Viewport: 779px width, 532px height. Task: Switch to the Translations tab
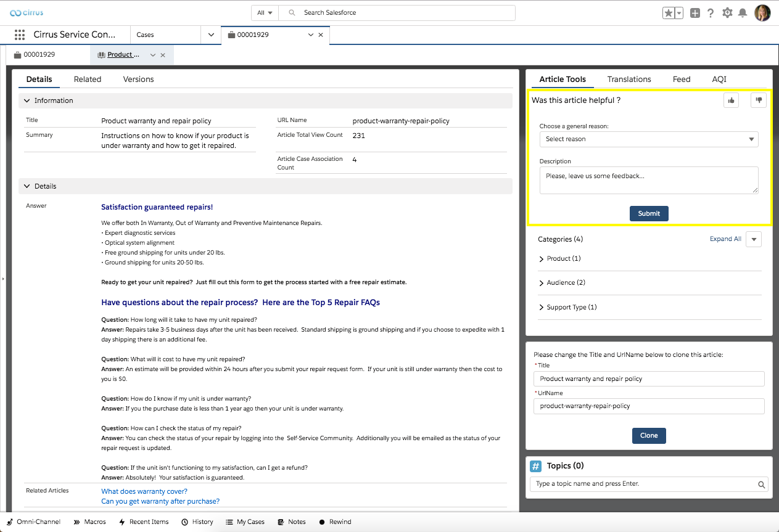tap(629, 79)
